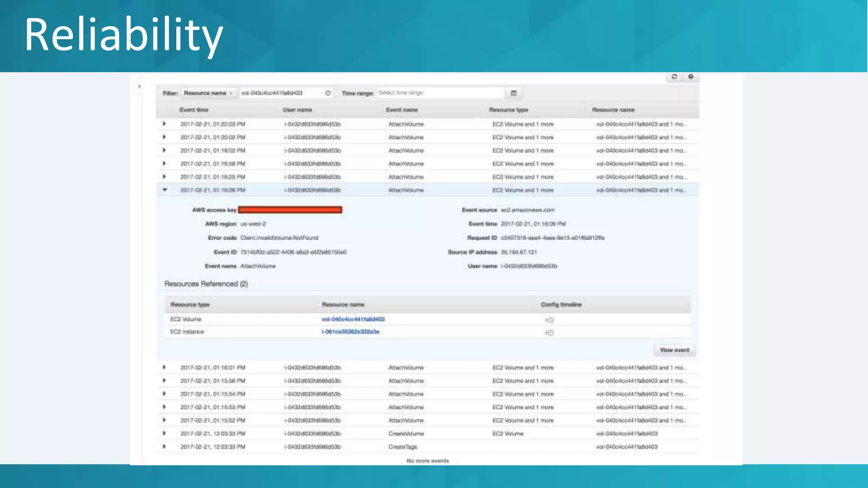Open Config timeline for the EC2 Instance
Viewport: 868px width, 488px height.
pos(549,333)
